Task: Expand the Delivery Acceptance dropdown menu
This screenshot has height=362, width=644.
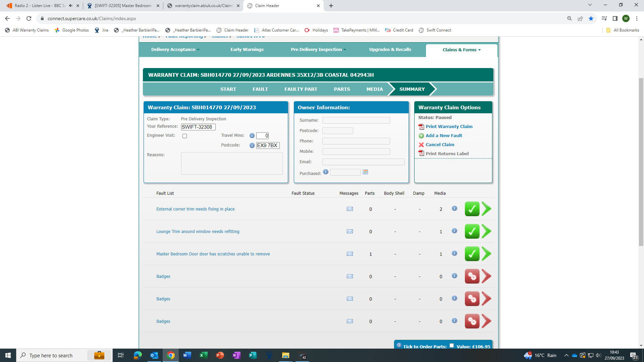Action: click(x=175, y=50)
